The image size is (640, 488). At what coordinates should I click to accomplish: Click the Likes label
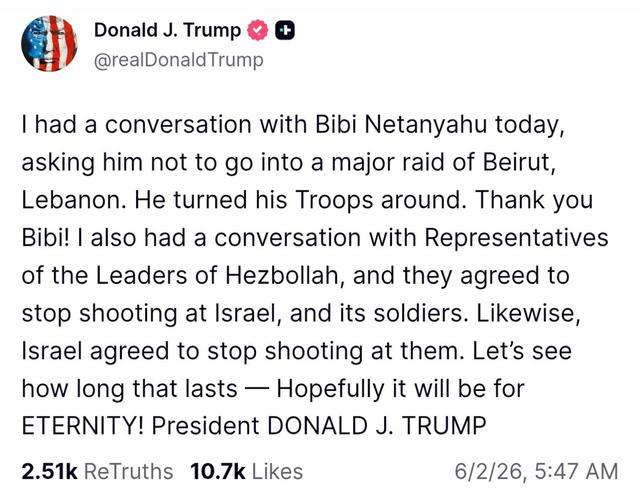pyautogui.click(x=278, y=471)
